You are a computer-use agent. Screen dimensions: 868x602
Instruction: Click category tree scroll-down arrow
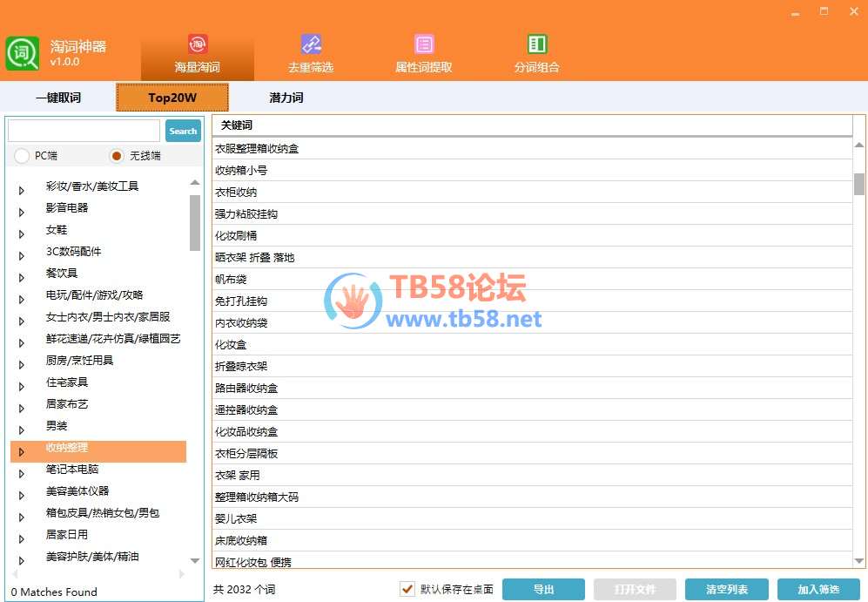click(x=195, y=561)
